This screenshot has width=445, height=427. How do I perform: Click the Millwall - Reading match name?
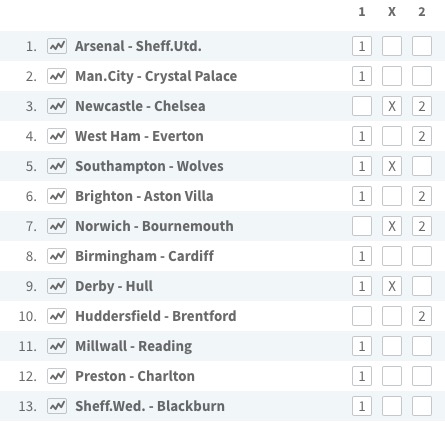pyautogui.click(x=134, y=346)
